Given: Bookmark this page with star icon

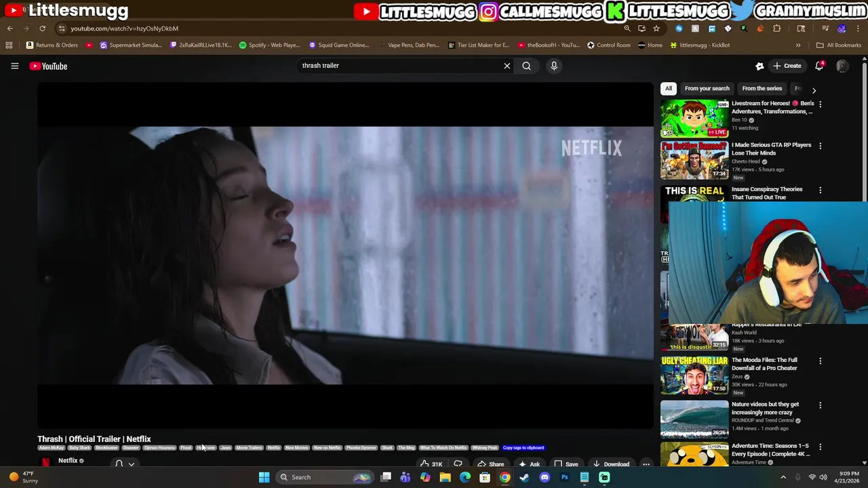Looking at the screenshot, I should point(656,28).
